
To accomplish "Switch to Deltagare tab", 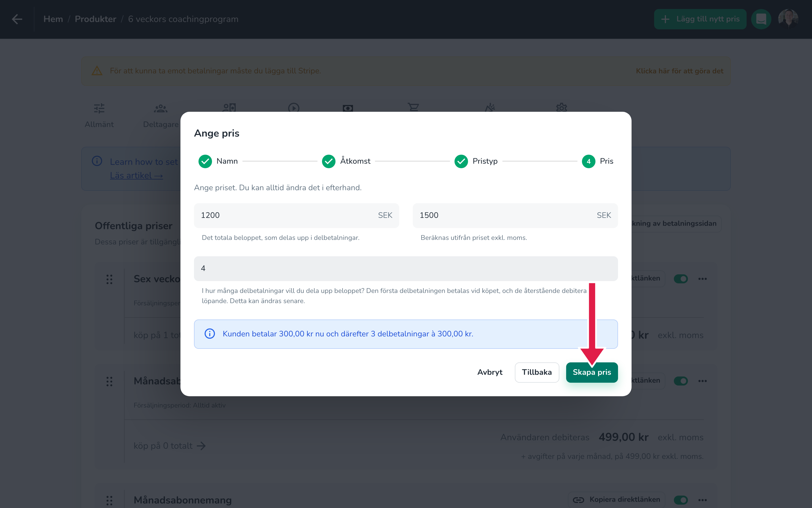I will click(161, 116).
